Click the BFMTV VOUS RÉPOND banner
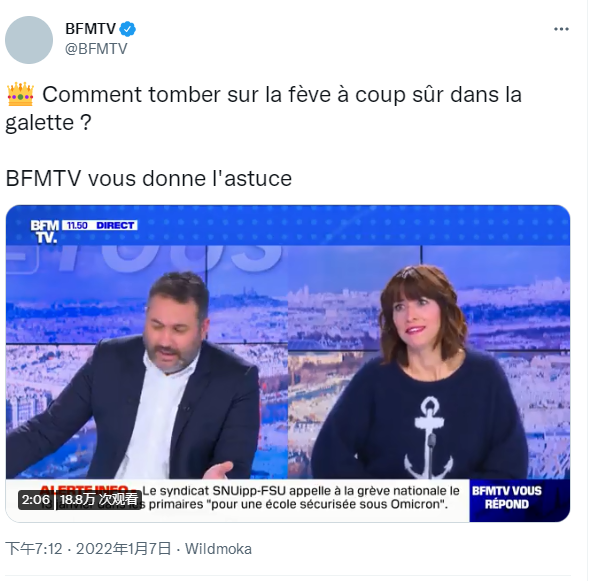 point(507,498)
